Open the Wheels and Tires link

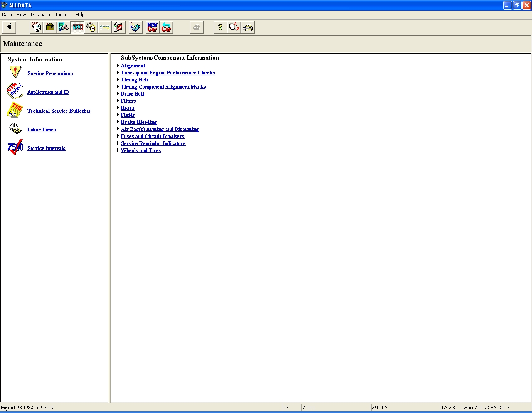pos(141,150)
